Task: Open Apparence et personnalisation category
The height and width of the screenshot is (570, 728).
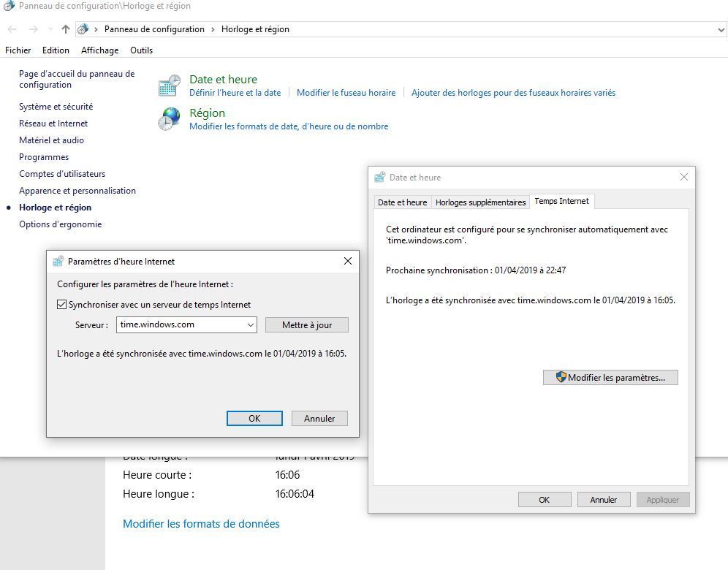Action: tap(77, 191)
